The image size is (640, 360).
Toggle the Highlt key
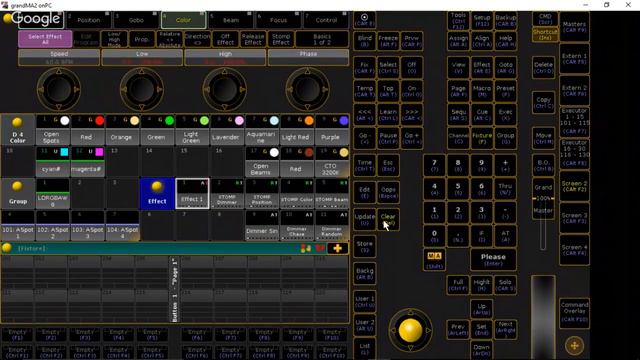[x=482, y=285]
